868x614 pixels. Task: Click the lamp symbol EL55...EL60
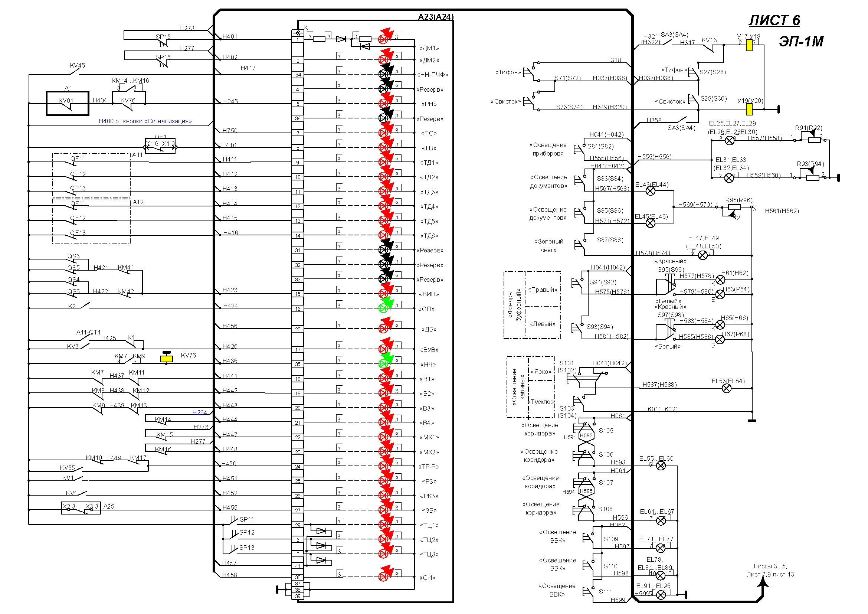coord(661,466)
